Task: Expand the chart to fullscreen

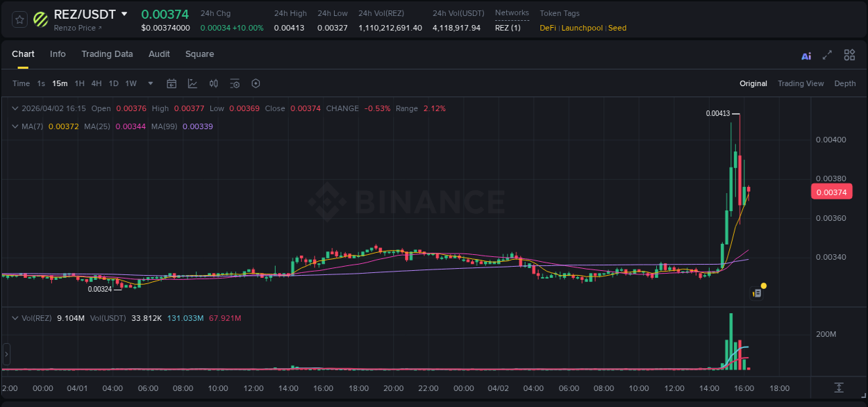Action: pyautogui.click(x=827, y=55)
